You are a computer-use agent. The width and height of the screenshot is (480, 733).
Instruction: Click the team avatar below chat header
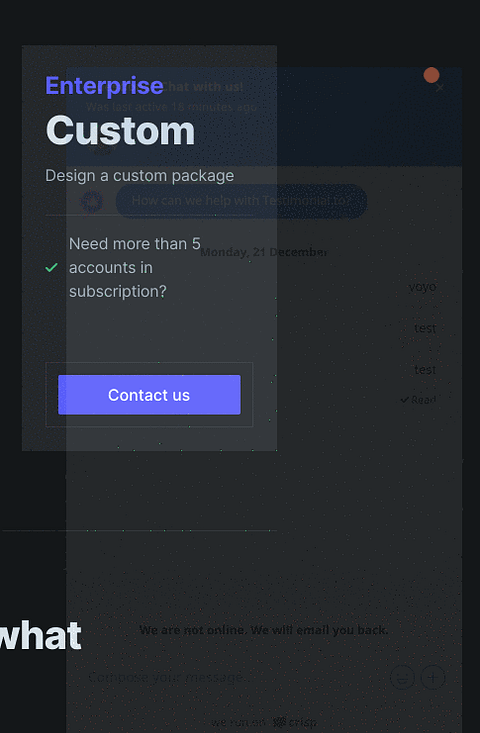click(102, 149)
